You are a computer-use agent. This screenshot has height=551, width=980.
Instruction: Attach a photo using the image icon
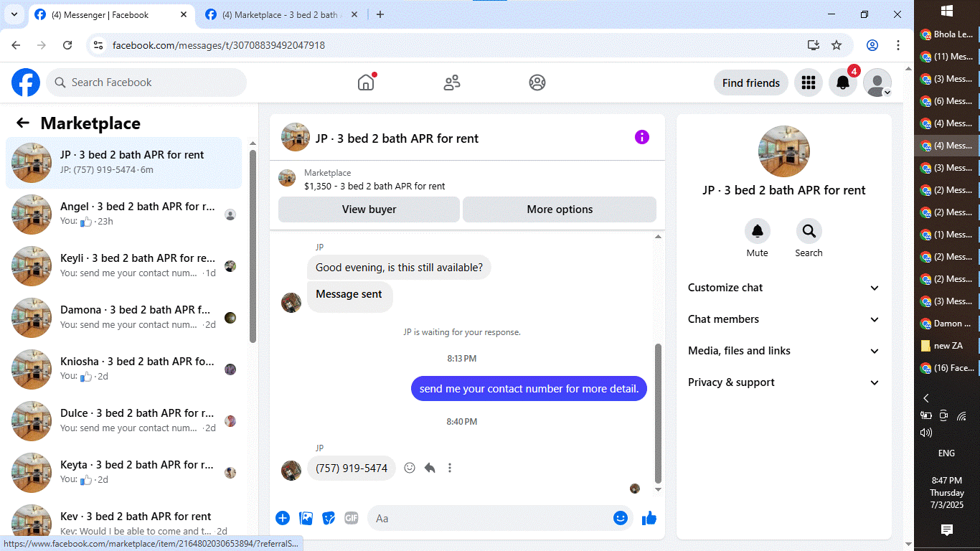[x=306, y=518]
